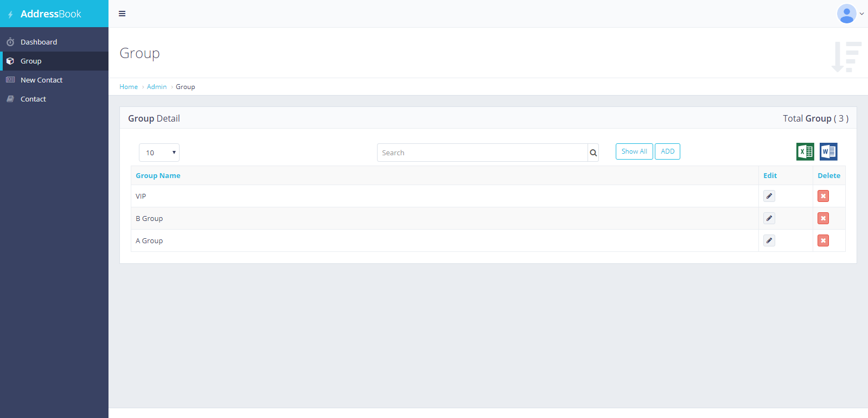Viewport: 868px width, 418px height.
Task: Focus the Search input field
Action: pyautogui.click(x=482, y=153)
